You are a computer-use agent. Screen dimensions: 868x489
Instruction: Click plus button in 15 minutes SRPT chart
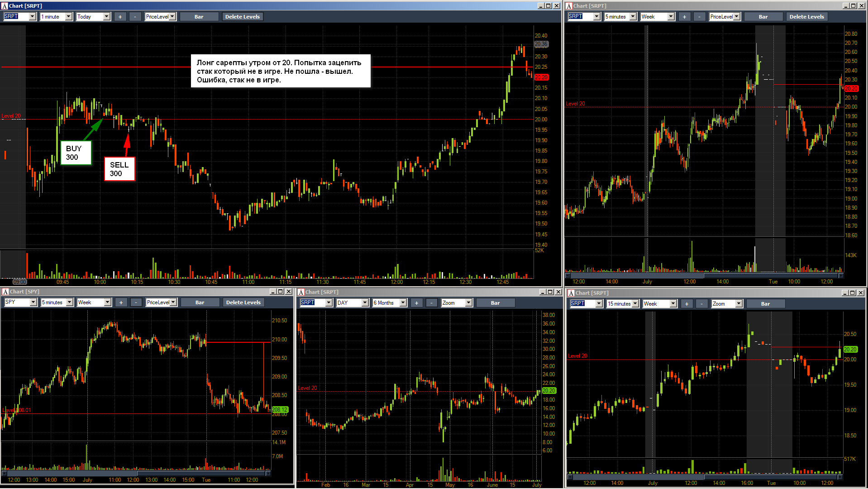point(687,304)
